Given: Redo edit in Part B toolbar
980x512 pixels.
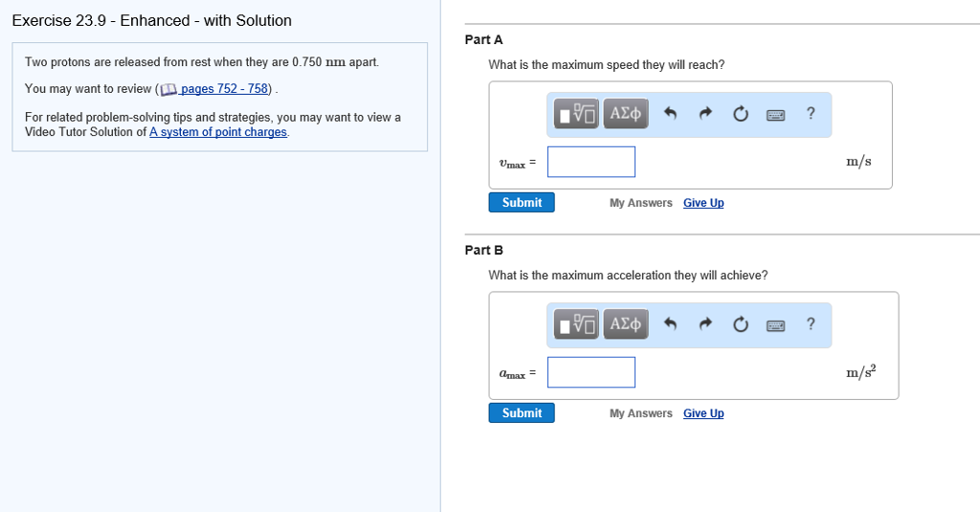Looking at the screenshot, I should tap(705, 324).
